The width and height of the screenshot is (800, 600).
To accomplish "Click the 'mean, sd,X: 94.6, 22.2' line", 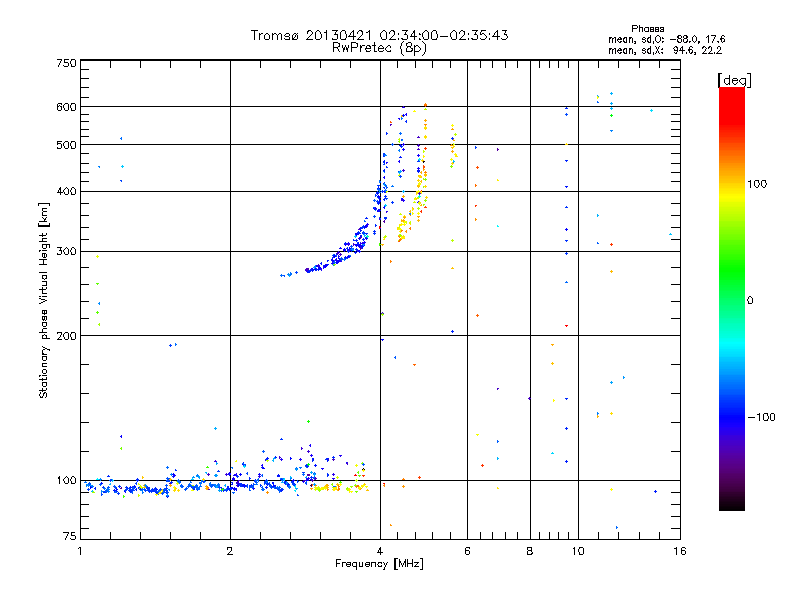I will [665, 50].
